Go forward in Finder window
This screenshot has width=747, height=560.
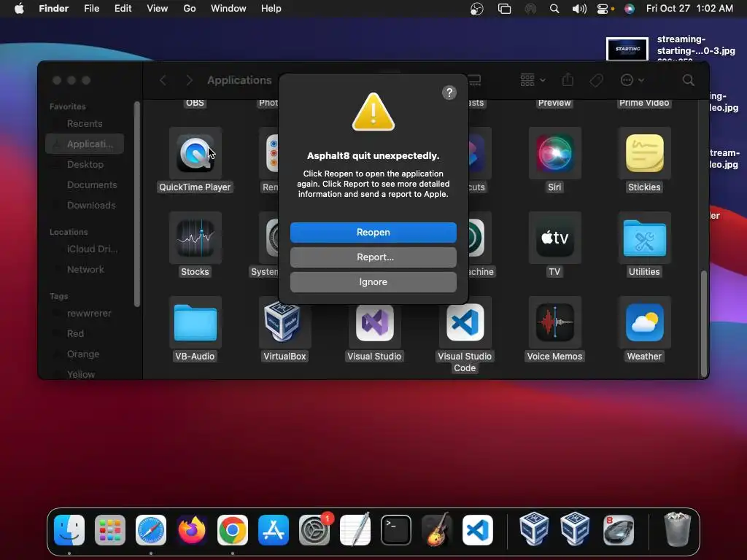[x=189, y=80]
